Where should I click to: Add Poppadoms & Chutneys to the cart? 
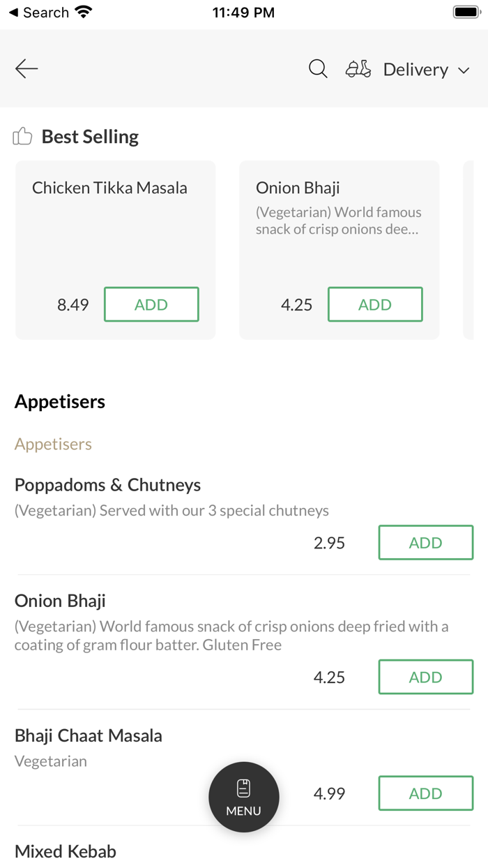(x=425, y=542)
